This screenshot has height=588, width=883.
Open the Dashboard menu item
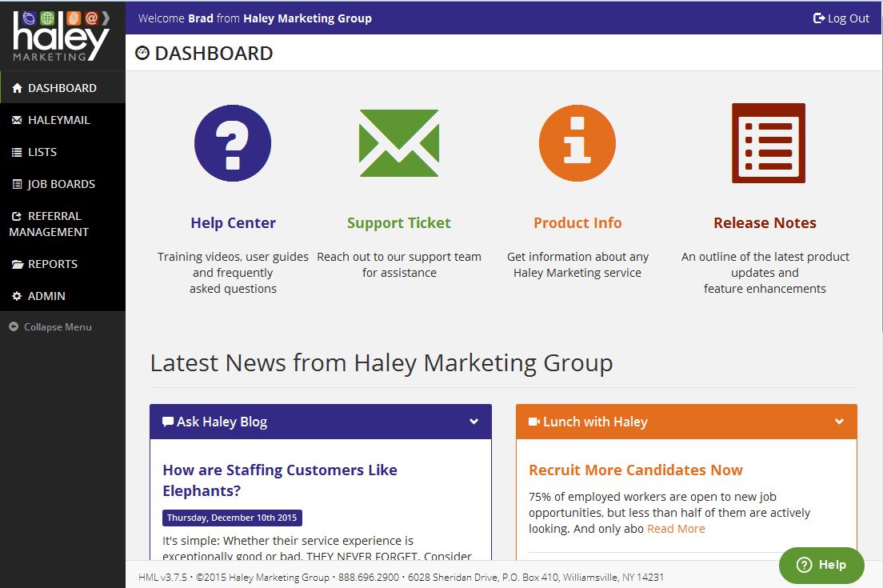[62, 88]
